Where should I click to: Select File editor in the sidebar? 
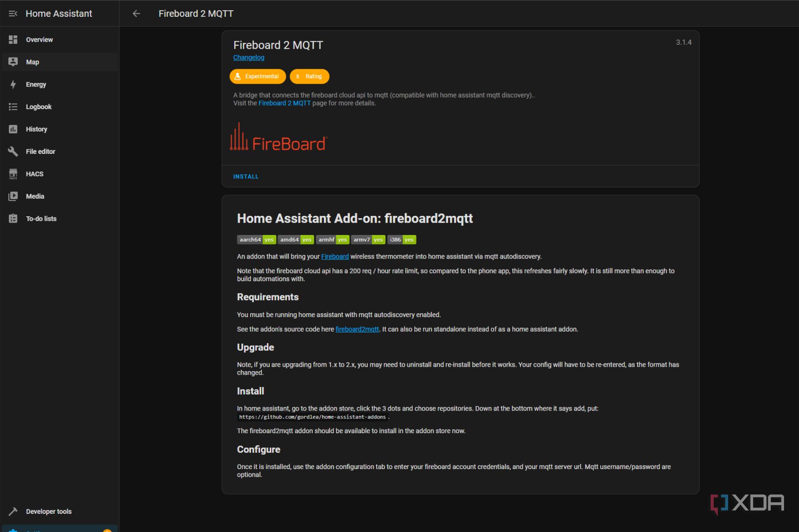60,152
